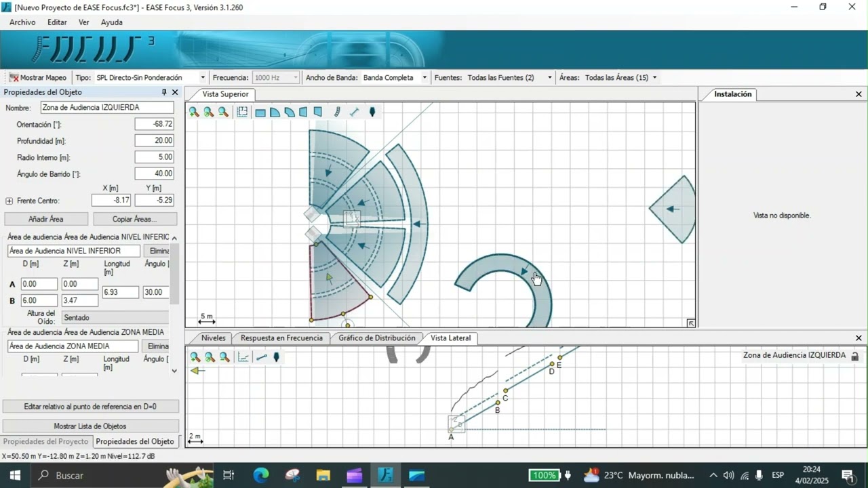Viewport: 868px width, 488px height.
Task: Open the Altura del Oído Sentado dropdown
Action: (x=115, y=317)
